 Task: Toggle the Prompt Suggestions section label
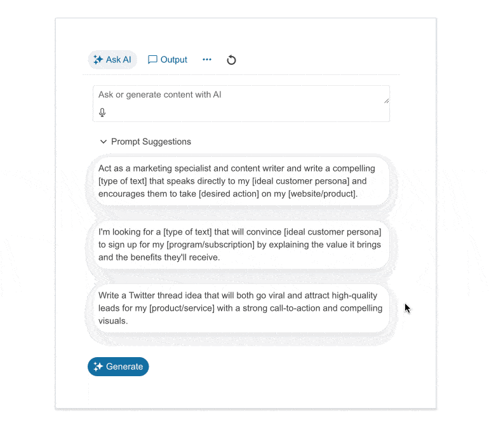pyautogui.click(x=151, y=142)
